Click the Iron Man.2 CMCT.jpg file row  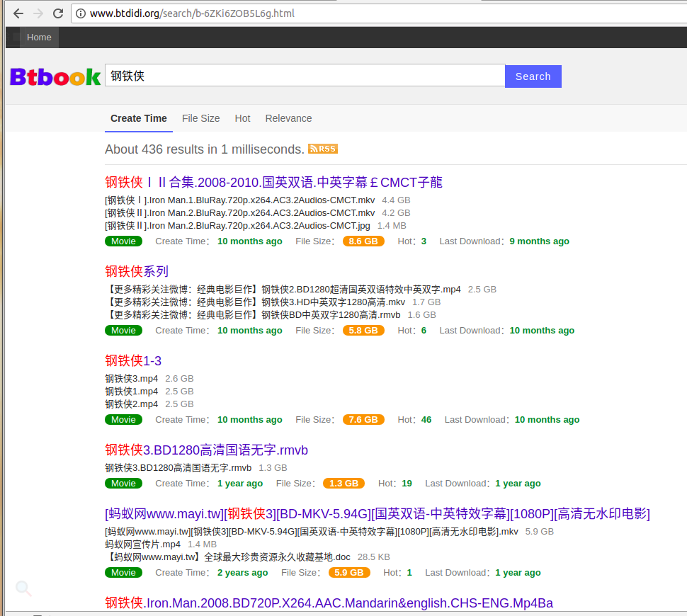tap(256, 226)
